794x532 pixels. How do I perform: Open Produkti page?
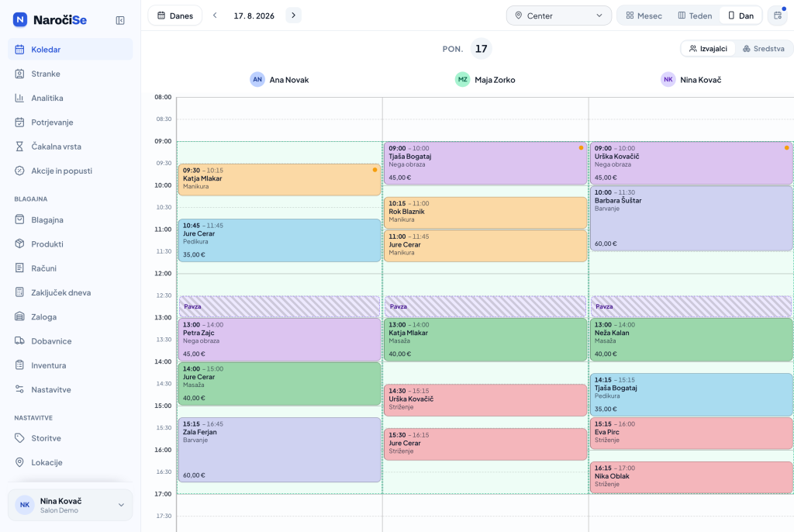point(71,244)
